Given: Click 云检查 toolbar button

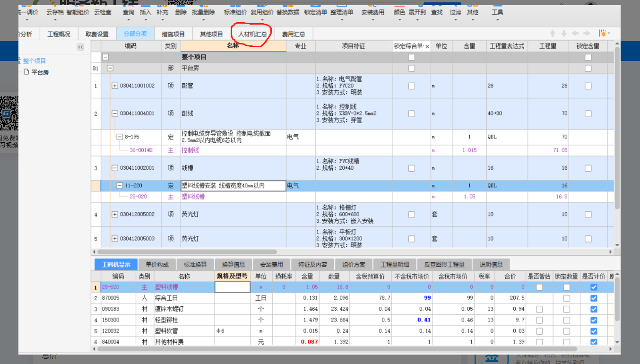Looking at the screenshot, I should click(x=103, y=12).
